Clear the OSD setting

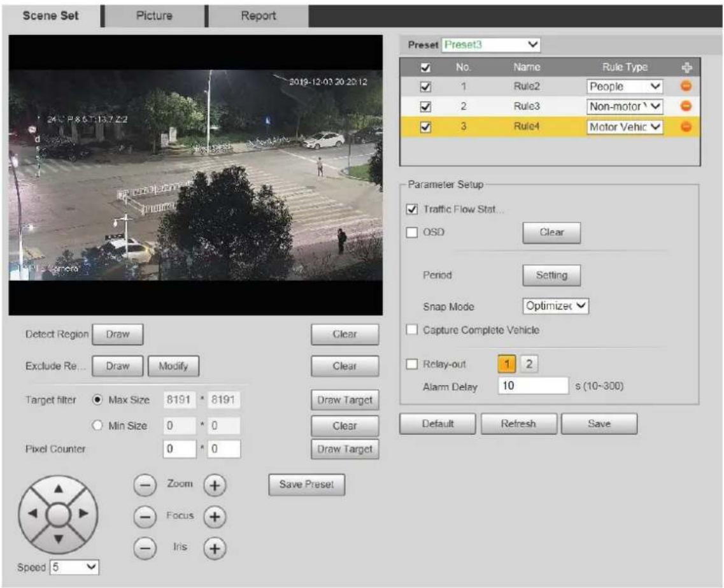(x=552, y=233)
